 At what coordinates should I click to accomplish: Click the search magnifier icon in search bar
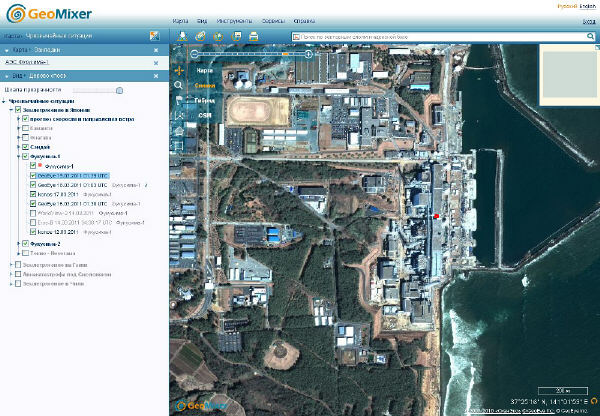coord(590,36)
